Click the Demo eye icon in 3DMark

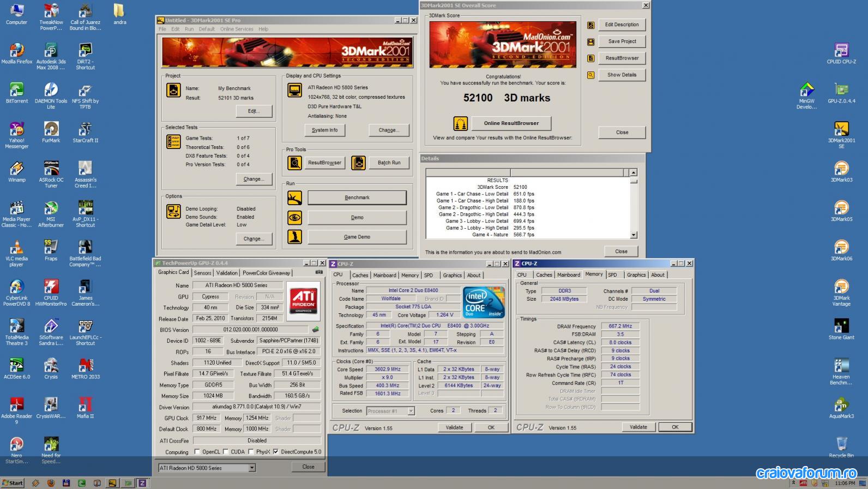coord(295,217)
